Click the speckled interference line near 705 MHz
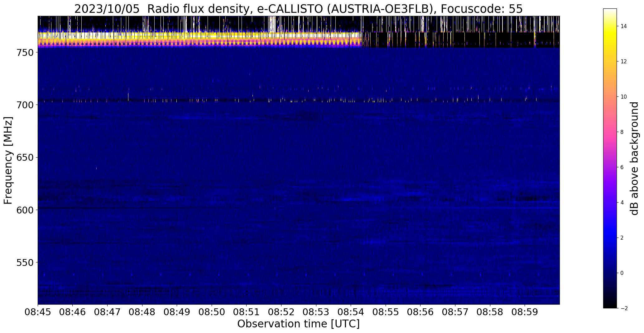 click(x=299, y=100)
